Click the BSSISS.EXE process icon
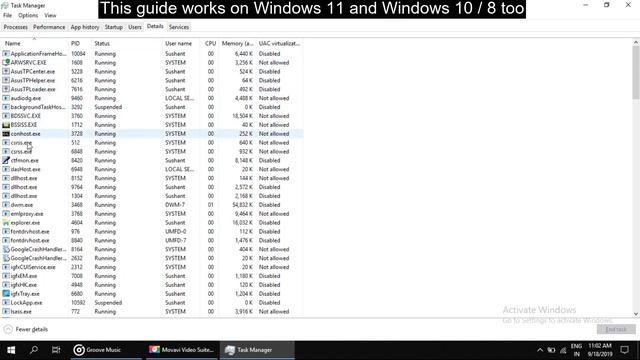The image size is (640, 360). coord(6,125)
